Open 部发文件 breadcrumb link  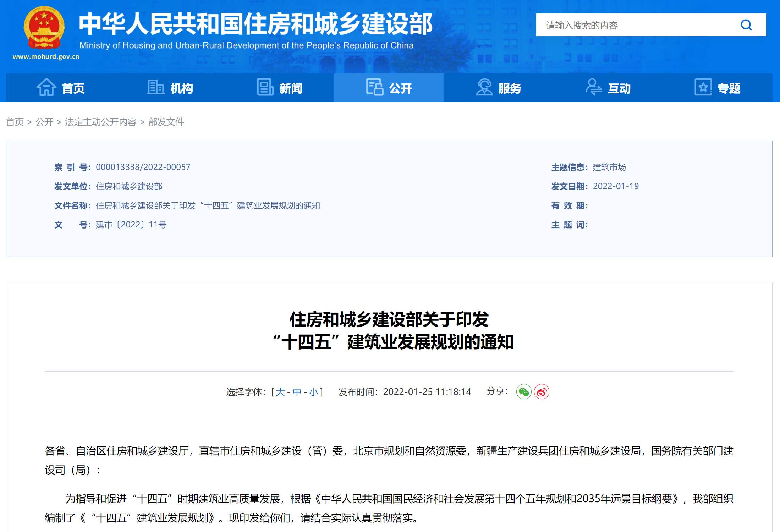tap(166, 122)
